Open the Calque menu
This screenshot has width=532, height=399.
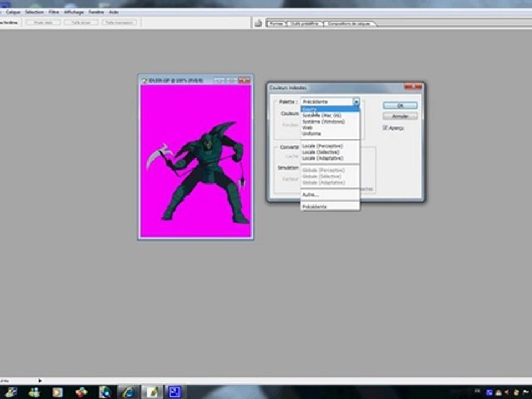point(13,12)
